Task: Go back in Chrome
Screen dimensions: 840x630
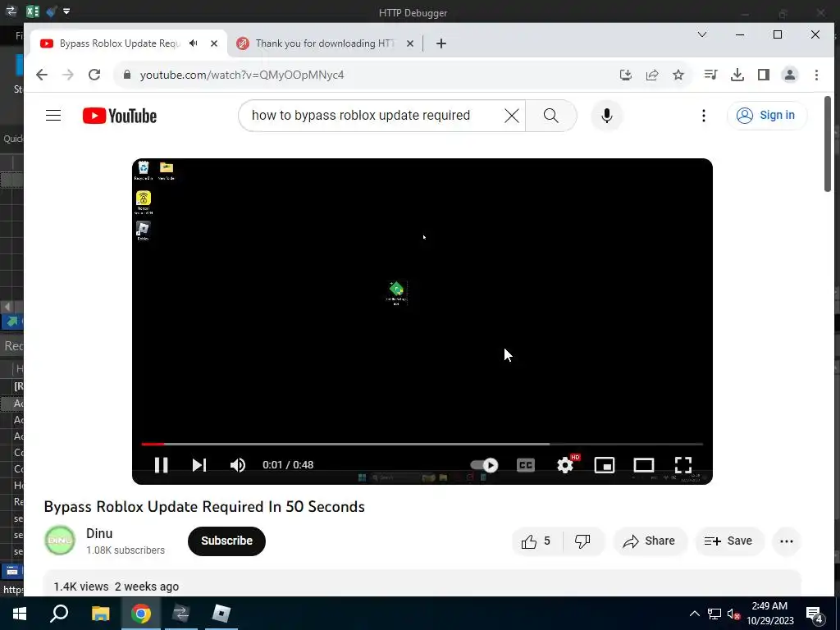Action: coord(42,75)
